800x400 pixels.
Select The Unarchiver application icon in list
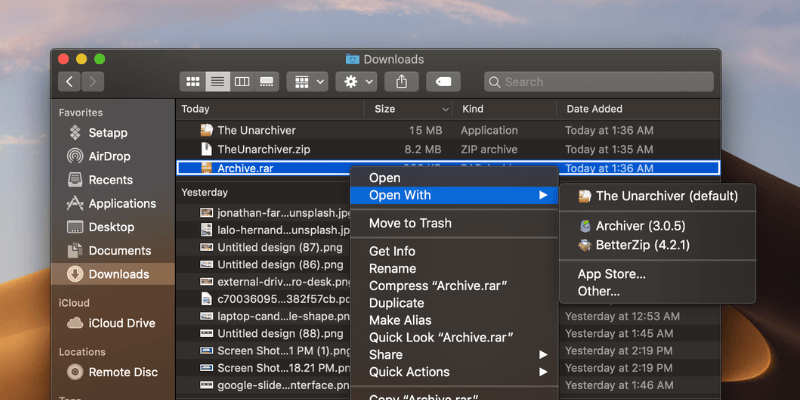point(206,130)
